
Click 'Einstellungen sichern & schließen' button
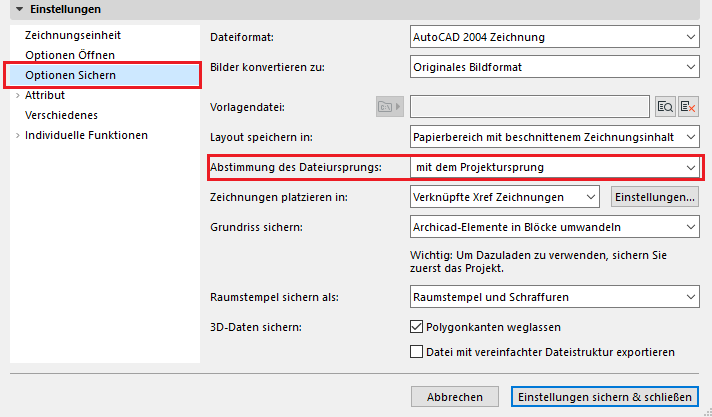coord(604,397)
